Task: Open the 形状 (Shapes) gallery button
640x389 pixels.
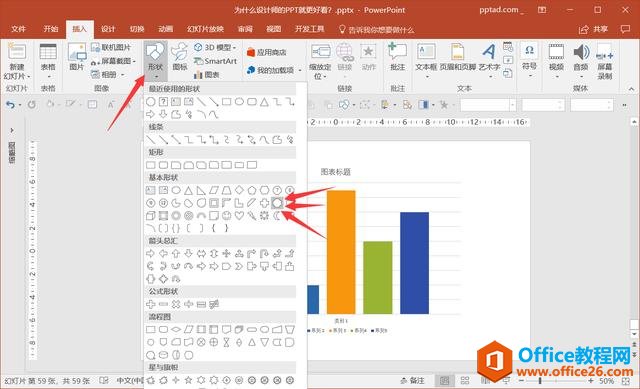Action: tap(155, 60)
